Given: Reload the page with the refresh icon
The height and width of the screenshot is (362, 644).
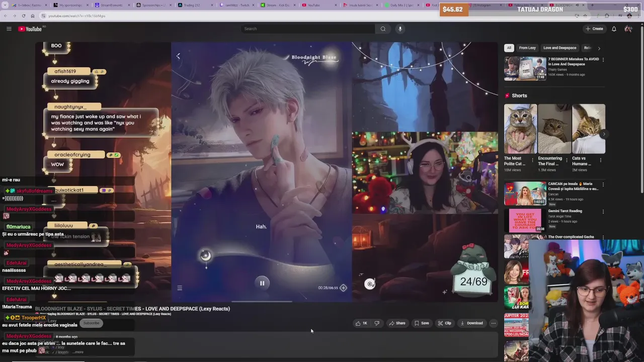Looking at the screenshot, I should (23, 16).
